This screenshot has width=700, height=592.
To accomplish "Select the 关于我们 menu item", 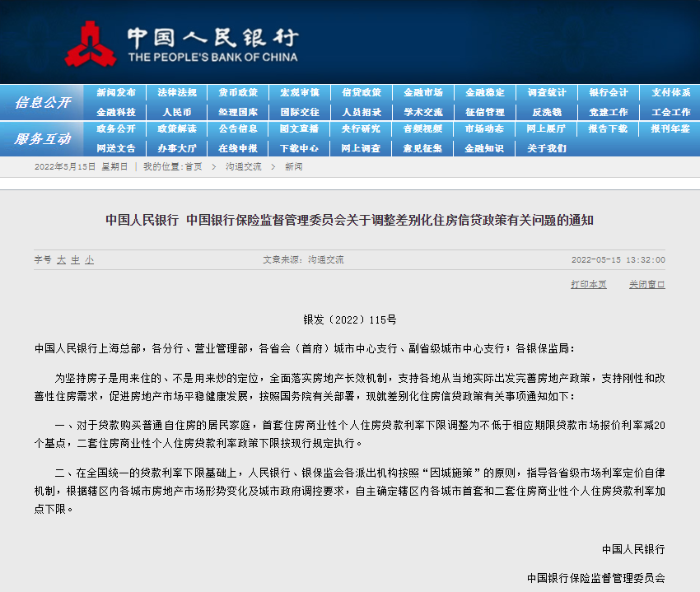I will click(547, 148).
